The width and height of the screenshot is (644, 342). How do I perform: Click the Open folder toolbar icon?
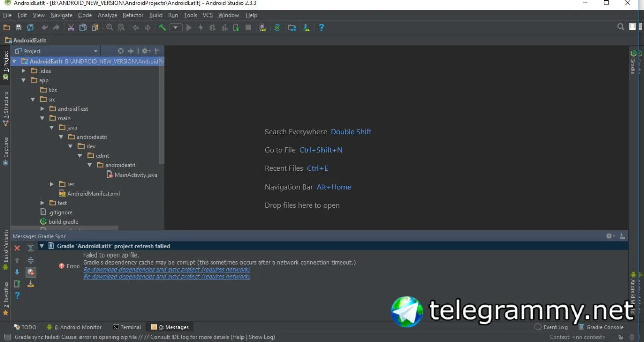(7, 28)
